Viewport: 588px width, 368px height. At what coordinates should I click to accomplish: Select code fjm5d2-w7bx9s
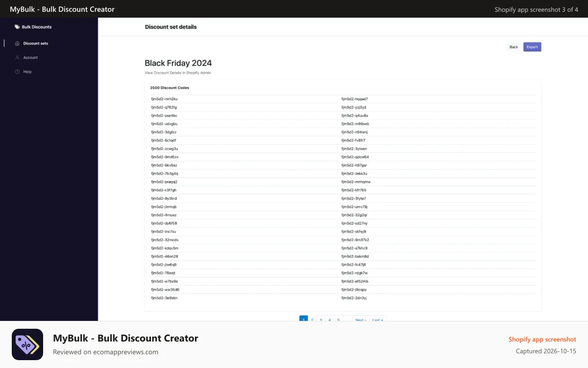pos(165,281)
